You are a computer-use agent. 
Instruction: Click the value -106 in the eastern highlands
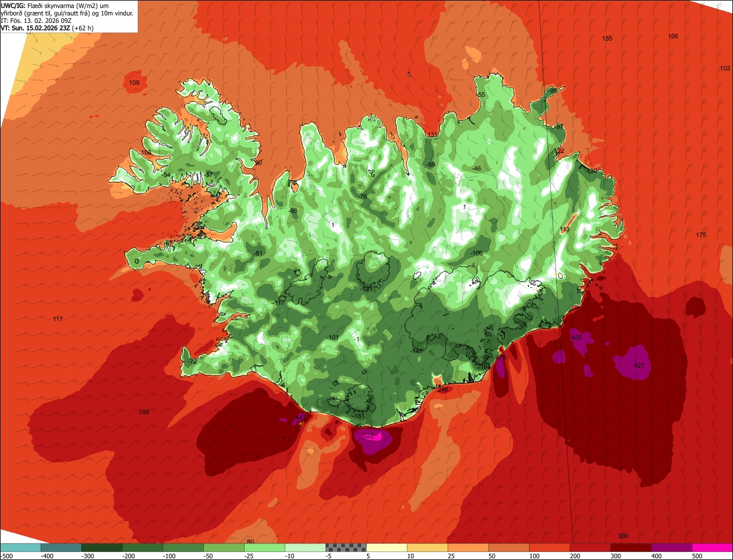[x=476, y=254]
